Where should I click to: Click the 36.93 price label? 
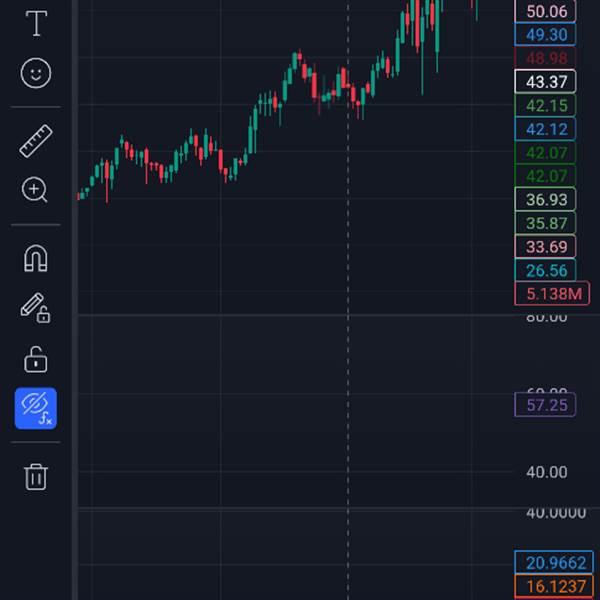point(545,199)
